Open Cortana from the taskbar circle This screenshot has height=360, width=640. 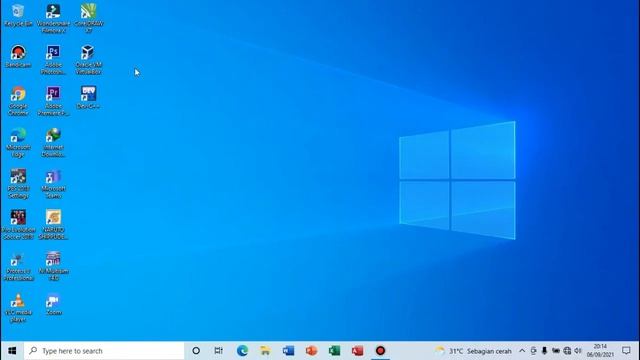(x=196, y=351)
